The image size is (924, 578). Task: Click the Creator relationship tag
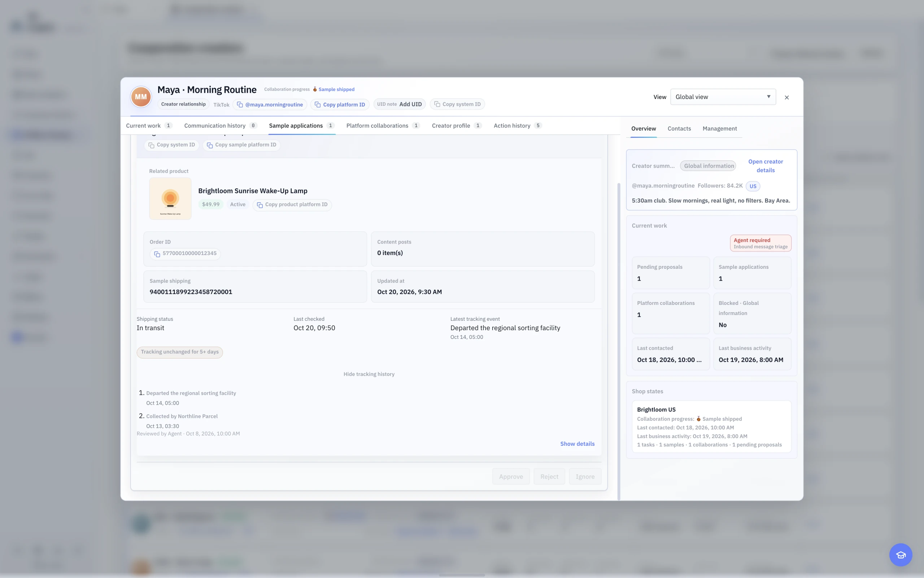pyautogui.click(x=183, y=104)
